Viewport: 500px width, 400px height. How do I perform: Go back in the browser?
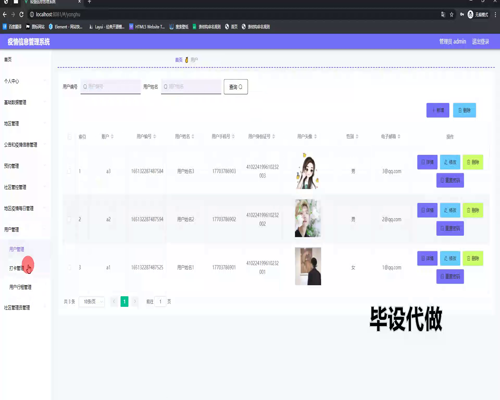(5, 14)
